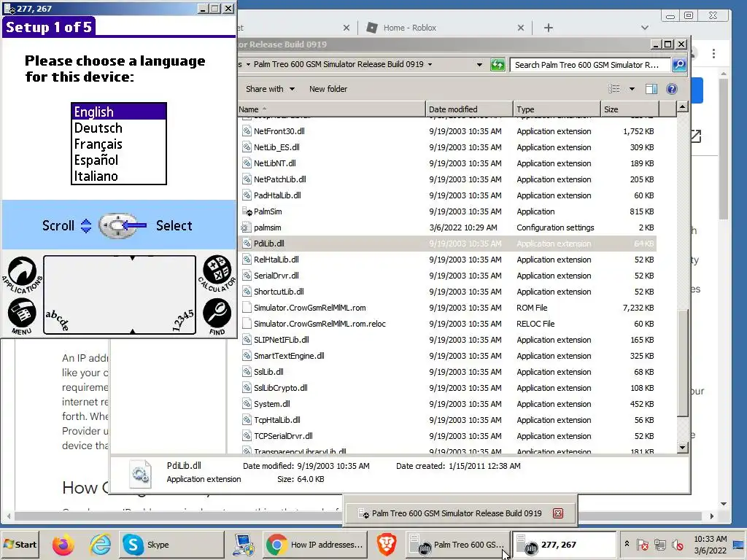Pick Italiano in the language list
This screenshot has height=560, width=747.
(119, 176)
